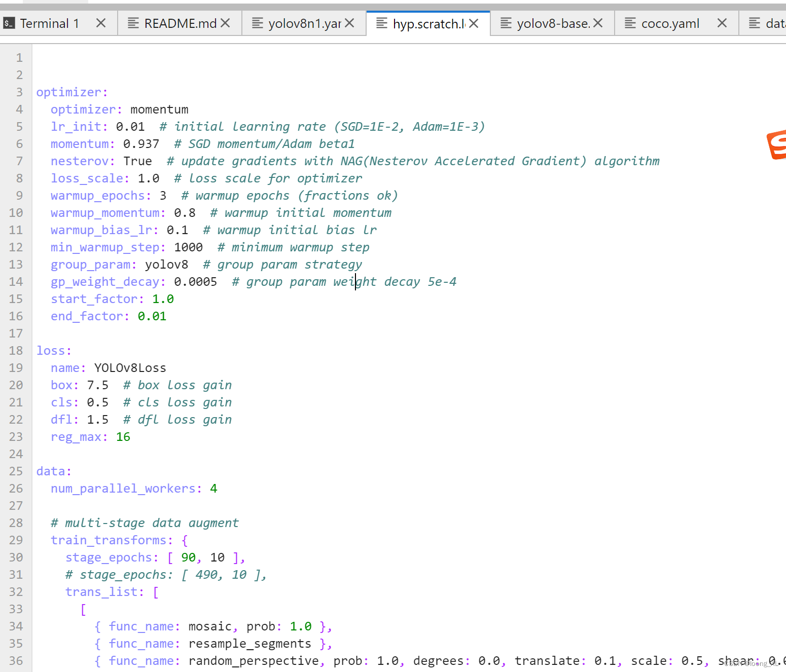The height and width of the screenshot is (672, 786).
Task: Open the yolov8-base tab
Action: point(554,23)
